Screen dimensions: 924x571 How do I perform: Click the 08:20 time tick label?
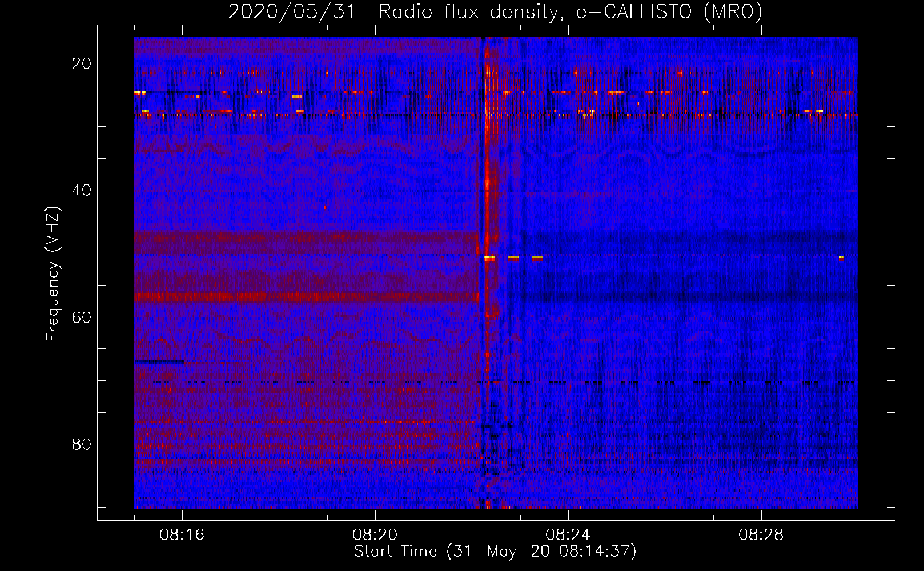point(375,534)
